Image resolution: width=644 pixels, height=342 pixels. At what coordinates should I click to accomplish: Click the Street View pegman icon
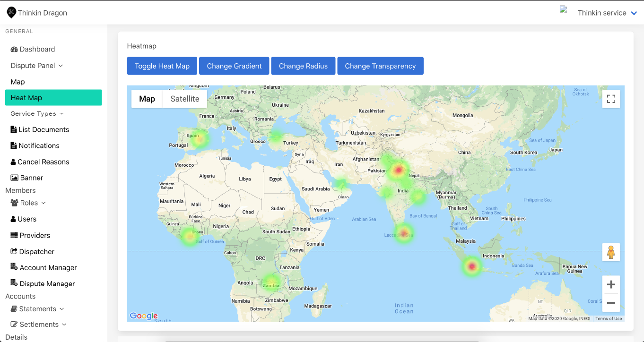(611, 252)
